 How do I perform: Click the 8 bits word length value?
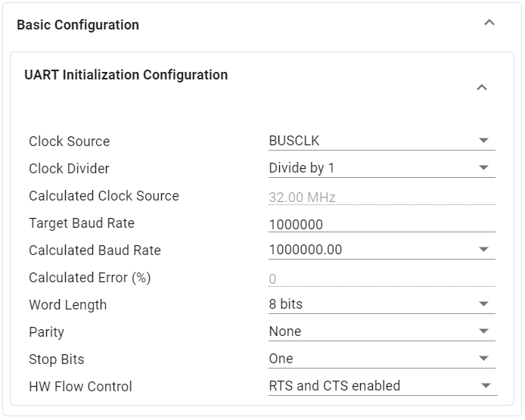pos(286,304)
